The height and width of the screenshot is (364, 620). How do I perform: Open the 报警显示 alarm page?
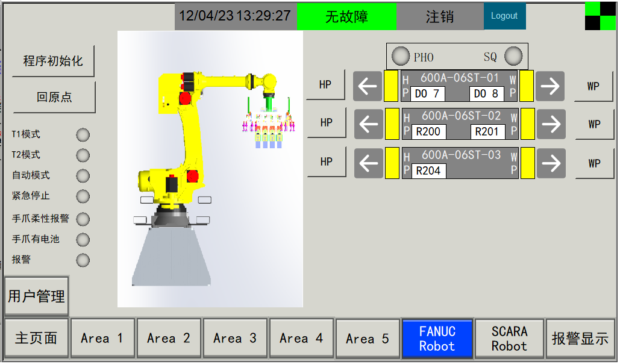[x=580, y=339]
